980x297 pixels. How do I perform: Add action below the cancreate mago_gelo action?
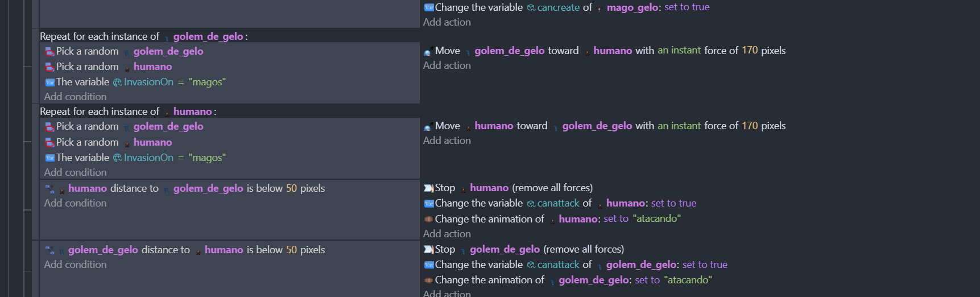(447, 22)
